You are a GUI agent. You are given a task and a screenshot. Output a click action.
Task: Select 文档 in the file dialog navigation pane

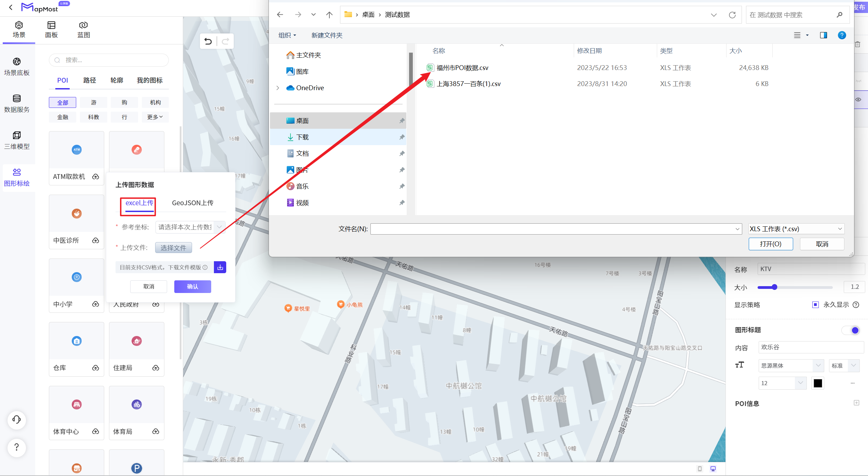[338, 153]
